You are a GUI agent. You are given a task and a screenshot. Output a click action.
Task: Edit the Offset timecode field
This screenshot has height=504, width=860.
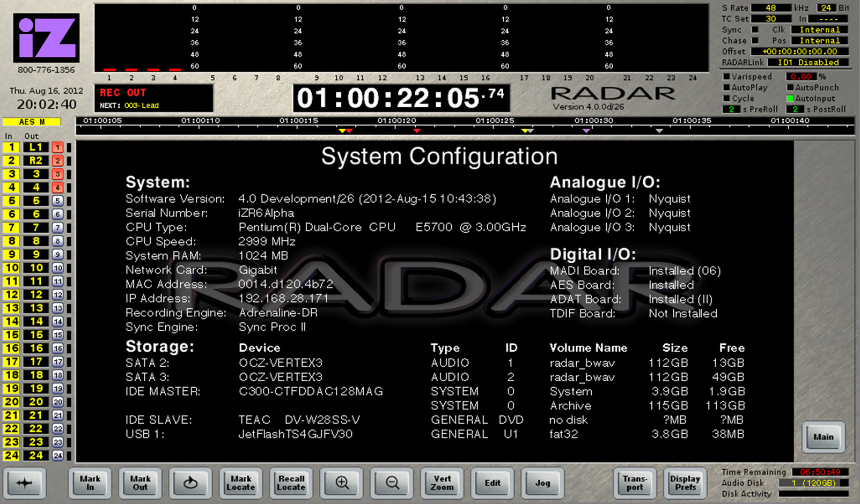[x=799, y=51]
